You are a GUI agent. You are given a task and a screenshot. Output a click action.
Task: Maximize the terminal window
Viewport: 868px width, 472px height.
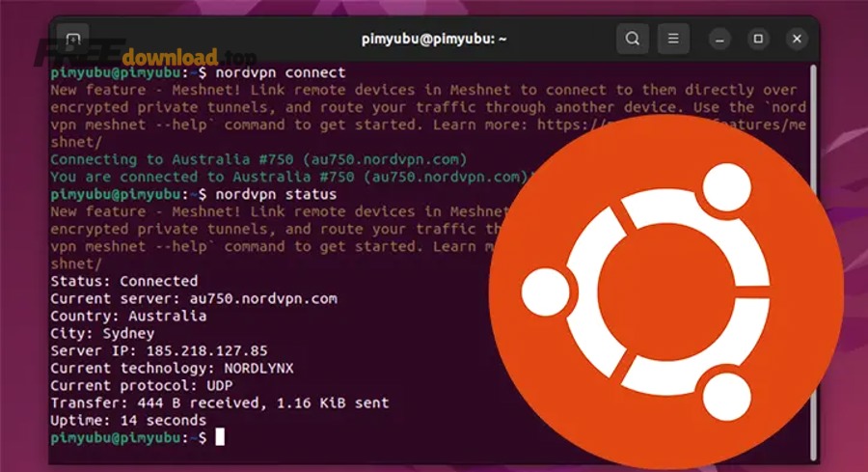click(x=758, y=39)
